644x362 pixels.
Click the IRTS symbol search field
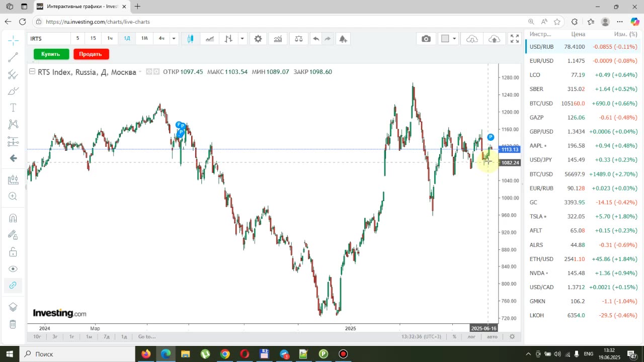tap(48, 39)
